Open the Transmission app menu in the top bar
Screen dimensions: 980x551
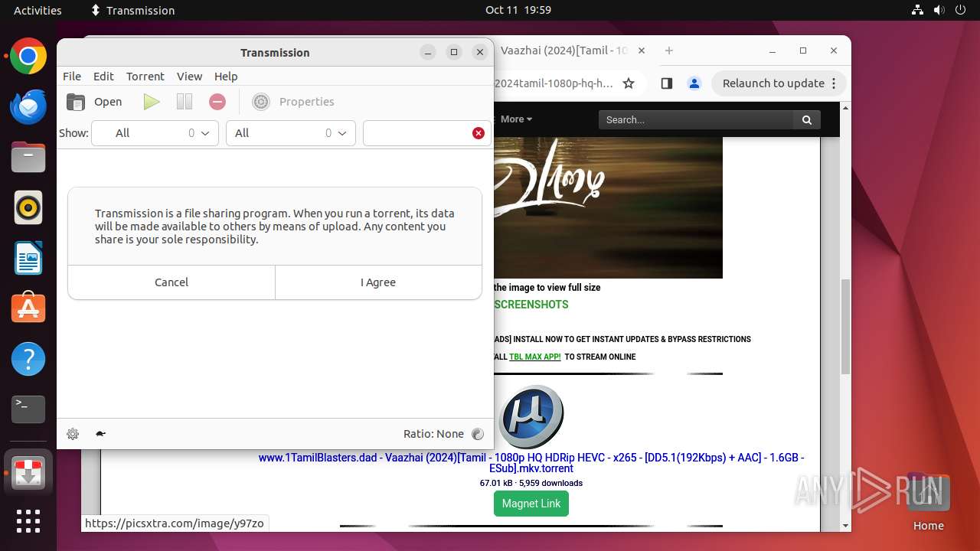pyautogui.click(x=132, y=10)
